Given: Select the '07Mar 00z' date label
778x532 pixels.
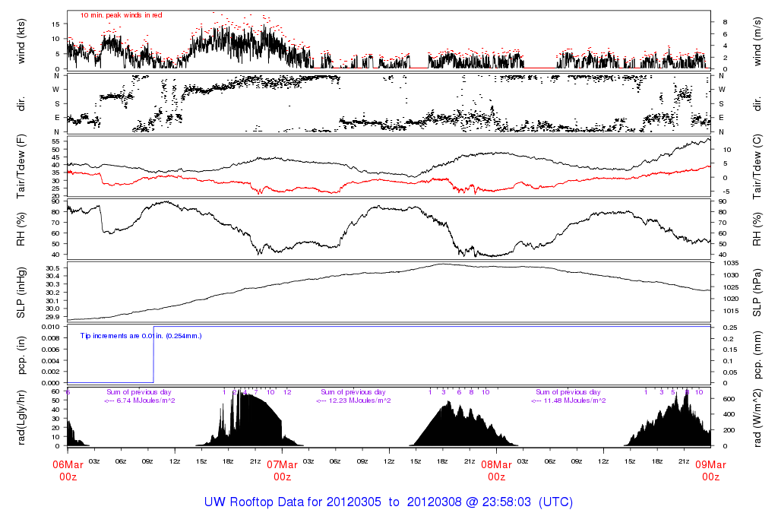Looking at the screenshot, I should click(283, 470).
